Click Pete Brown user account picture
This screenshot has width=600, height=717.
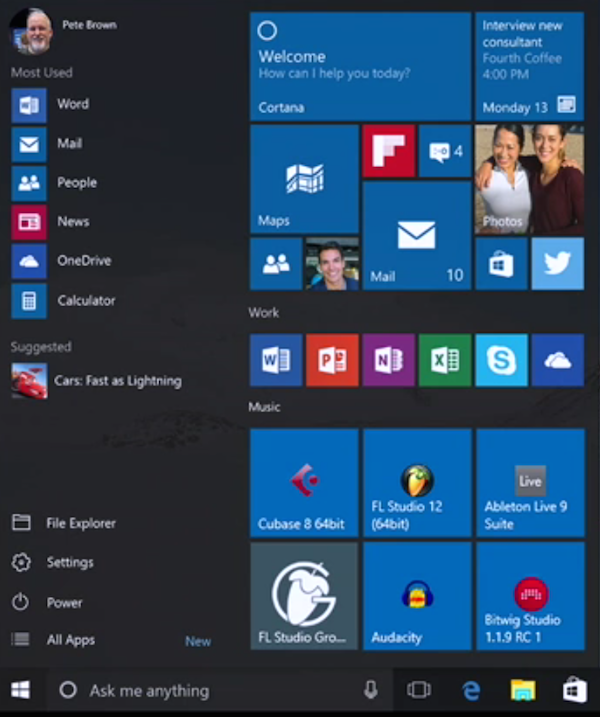click(x=31, y=32)
